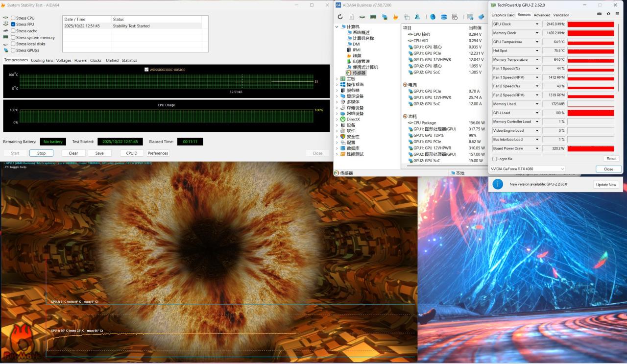627x364 pixels.
Task: Click the blue pie disk icon in AIDA64 toolbar
Action: click(433, 17)
